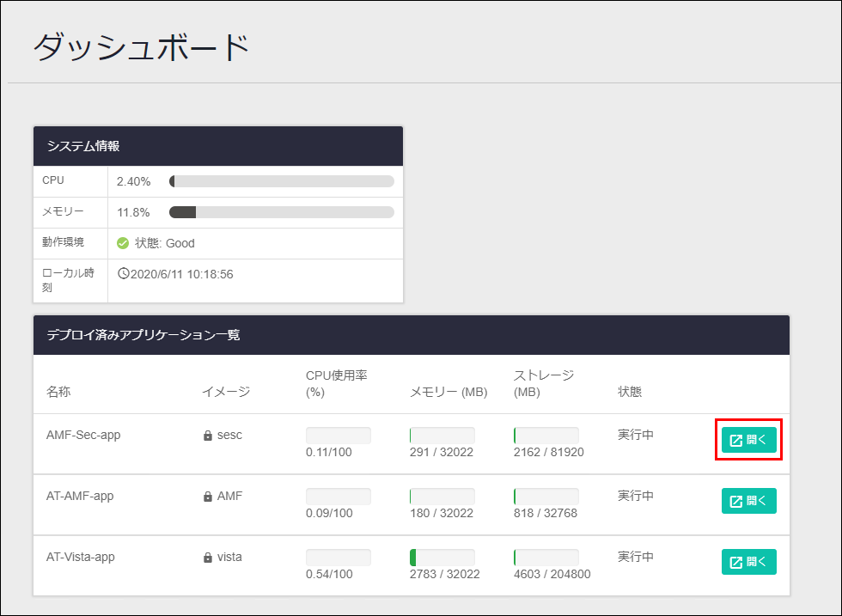Click 実行中 status of AT-Vista-app
842x616 pixels.
click(636, 557)
